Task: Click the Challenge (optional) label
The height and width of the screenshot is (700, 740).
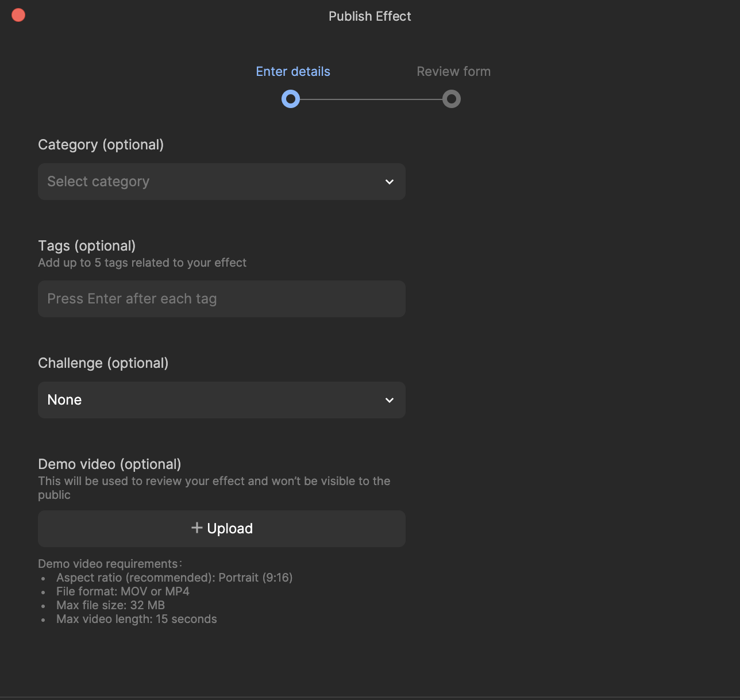Action: (103, 363)
